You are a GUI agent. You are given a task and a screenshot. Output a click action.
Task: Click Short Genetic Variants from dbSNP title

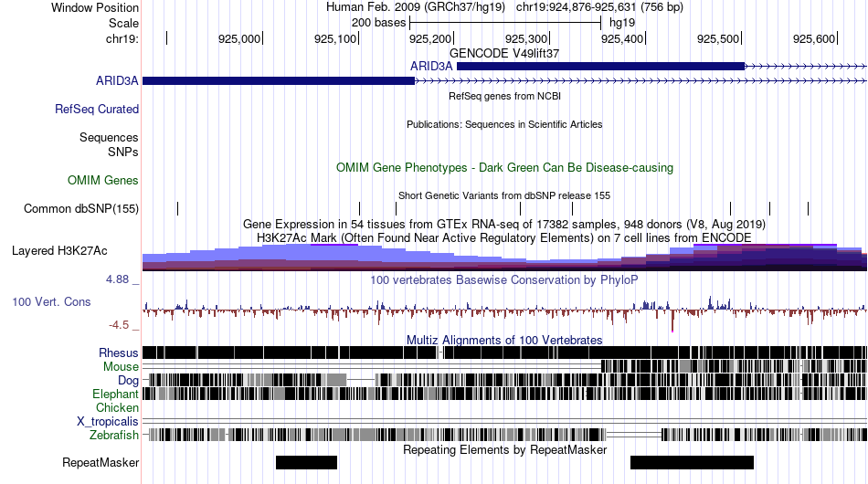click(x=504, y=195)
